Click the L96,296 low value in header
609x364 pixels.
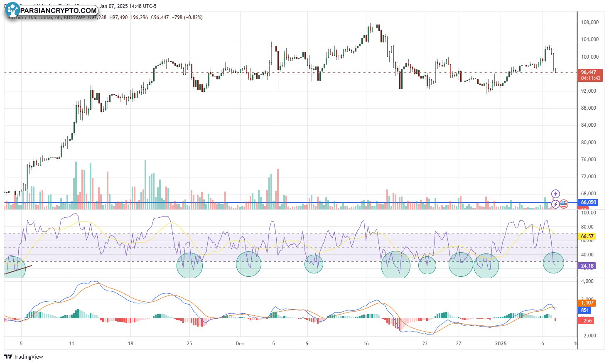[139, 17]
